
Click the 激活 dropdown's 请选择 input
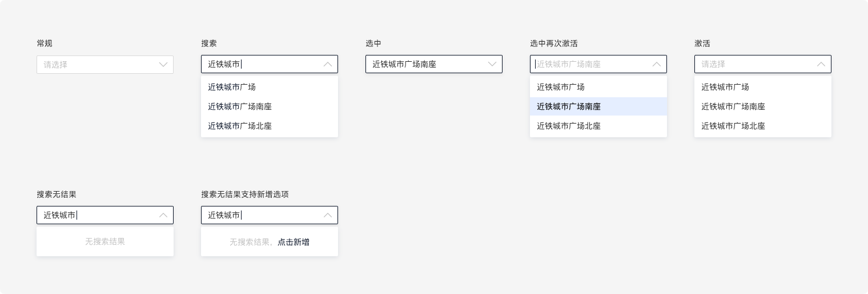click(x=754, y=65)
